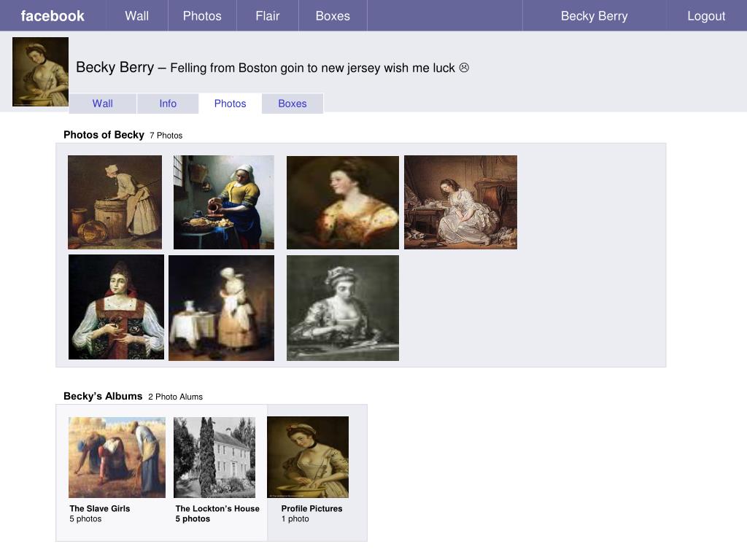This screenshot has width=747, height=560.
Task: Click the Becky's Albums heading
Action: point(103,396)
